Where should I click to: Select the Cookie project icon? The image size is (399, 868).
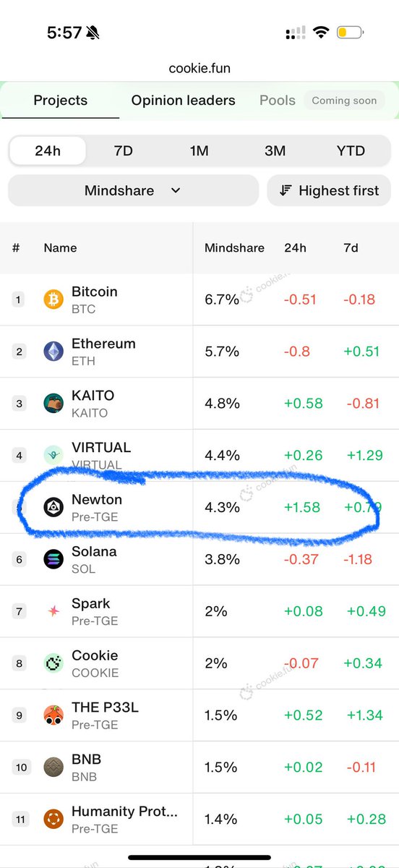coord(53,663)
